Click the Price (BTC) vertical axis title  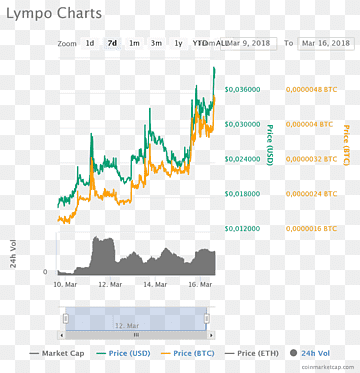347,145
